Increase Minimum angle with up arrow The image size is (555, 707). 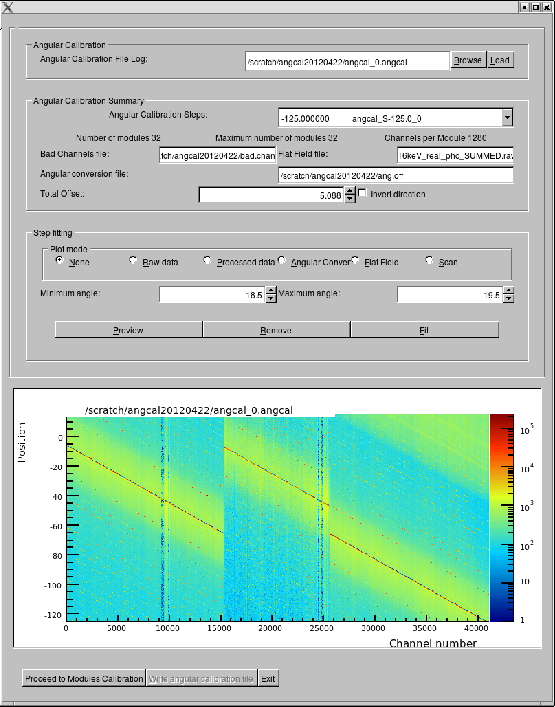click(x=271, y=291)
